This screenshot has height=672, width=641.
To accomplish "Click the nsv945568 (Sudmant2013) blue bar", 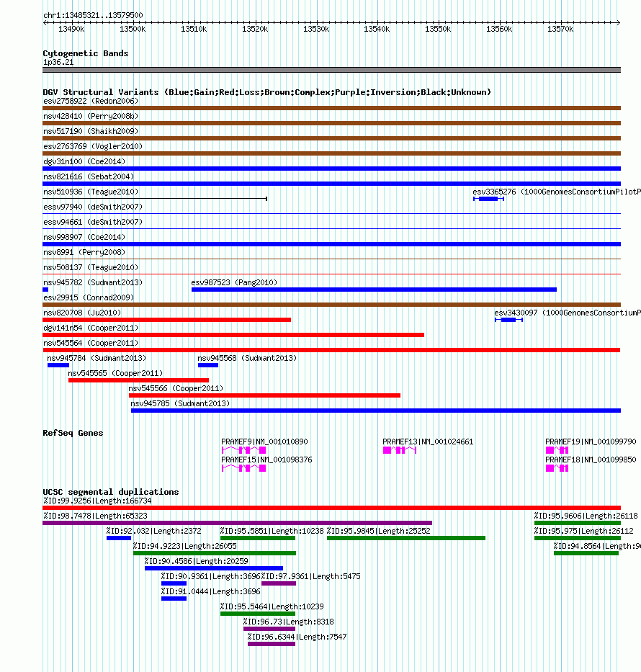I will tap(208, 365).
